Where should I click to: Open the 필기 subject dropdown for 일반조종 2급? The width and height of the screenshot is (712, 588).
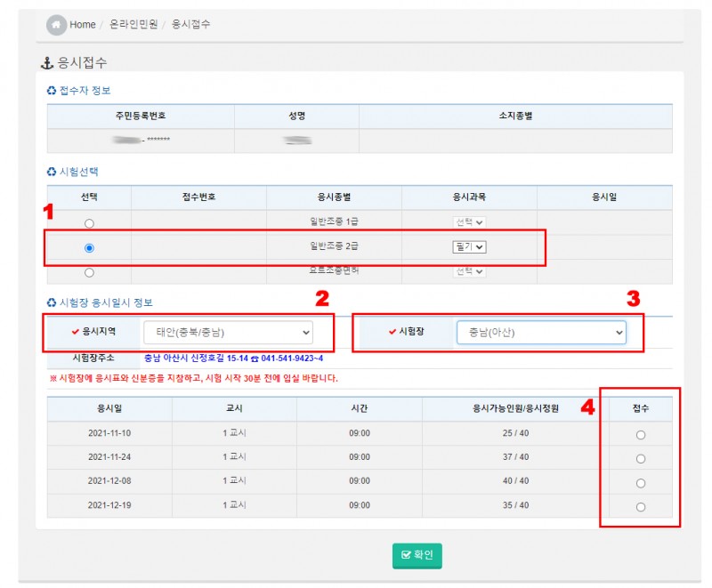[469, 247]
